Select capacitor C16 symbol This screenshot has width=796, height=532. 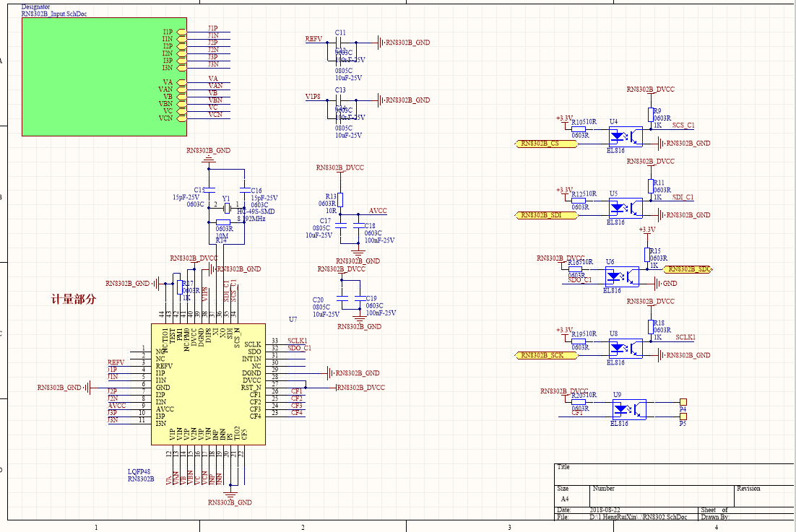[x=245, y=190]
